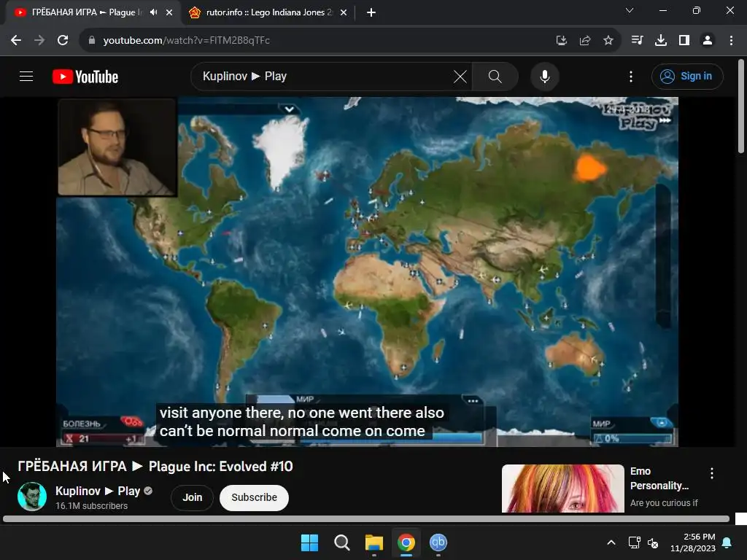Screen dimensions: 747x560
Task: Open the network display tray icon
Action: [x=634, y=542]
